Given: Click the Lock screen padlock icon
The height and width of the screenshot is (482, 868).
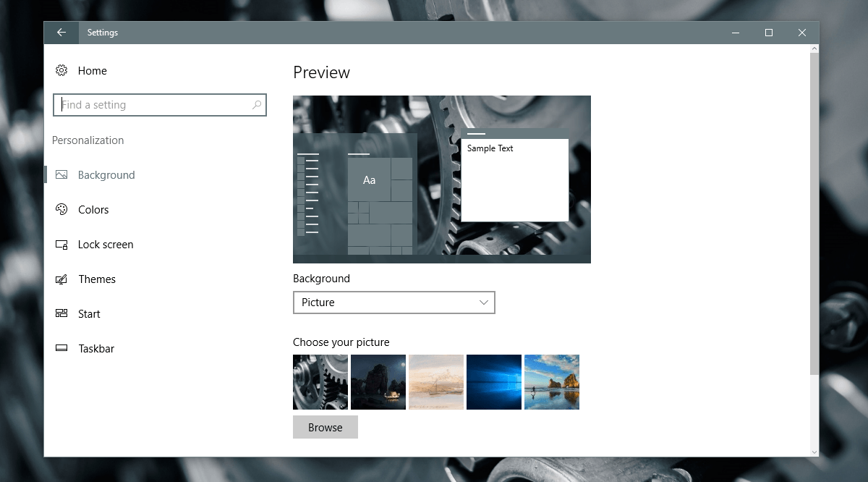Looking at the screenshot, I should [61, 244].
